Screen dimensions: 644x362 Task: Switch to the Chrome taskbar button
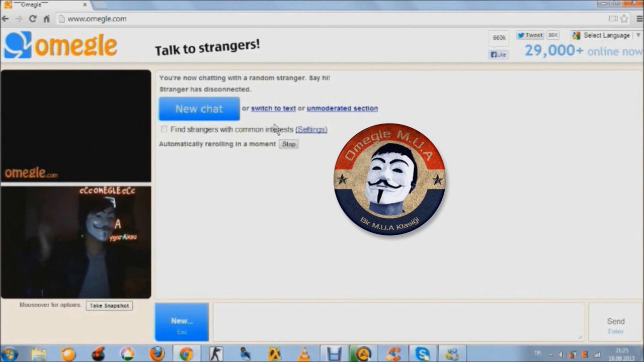point(186,353)
